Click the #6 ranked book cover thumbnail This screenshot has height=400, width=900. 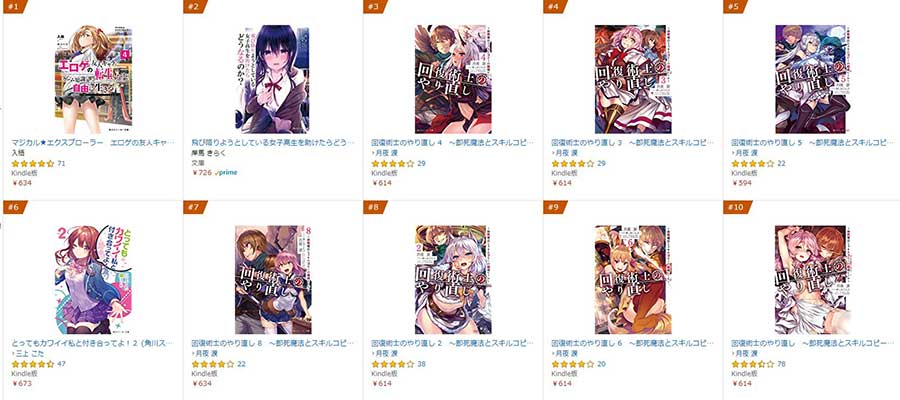click(94, 279)
